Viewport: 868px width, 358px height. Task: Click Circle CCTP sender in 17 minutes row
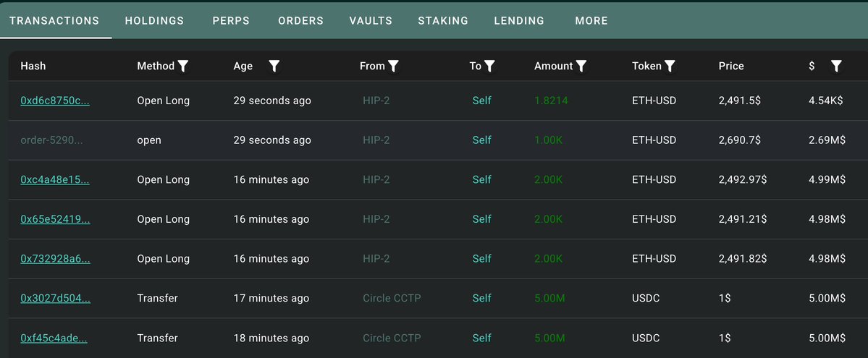(x=392, y=298)
